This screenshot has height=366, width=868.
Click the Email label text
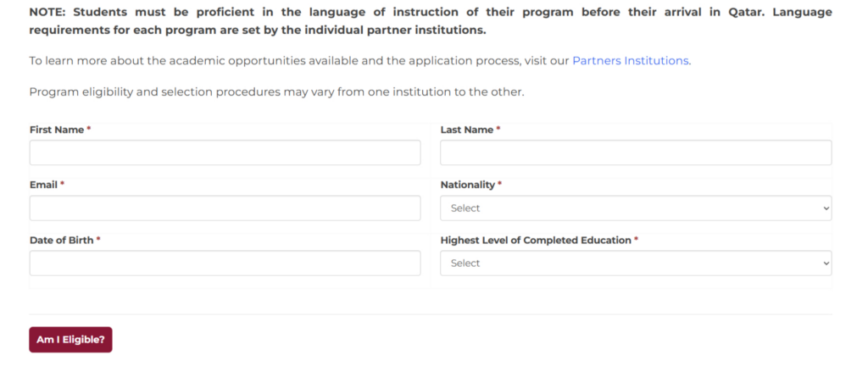(43, 185)
